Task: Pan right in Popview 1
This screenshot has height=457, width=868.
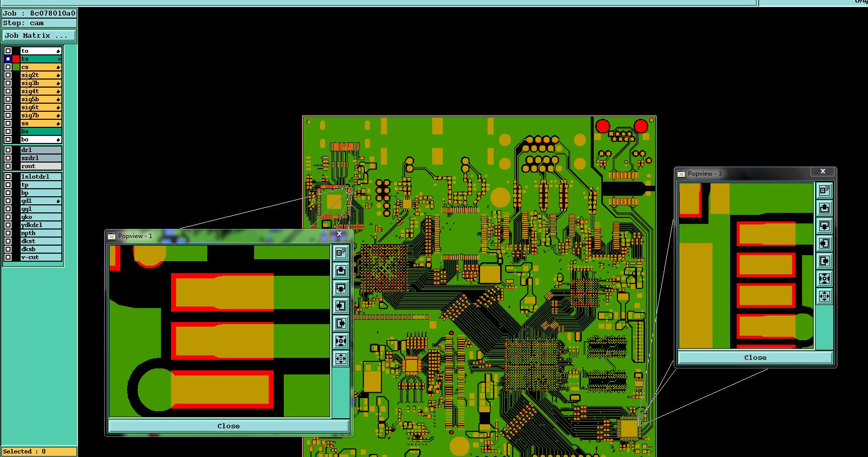Action: 341,324
